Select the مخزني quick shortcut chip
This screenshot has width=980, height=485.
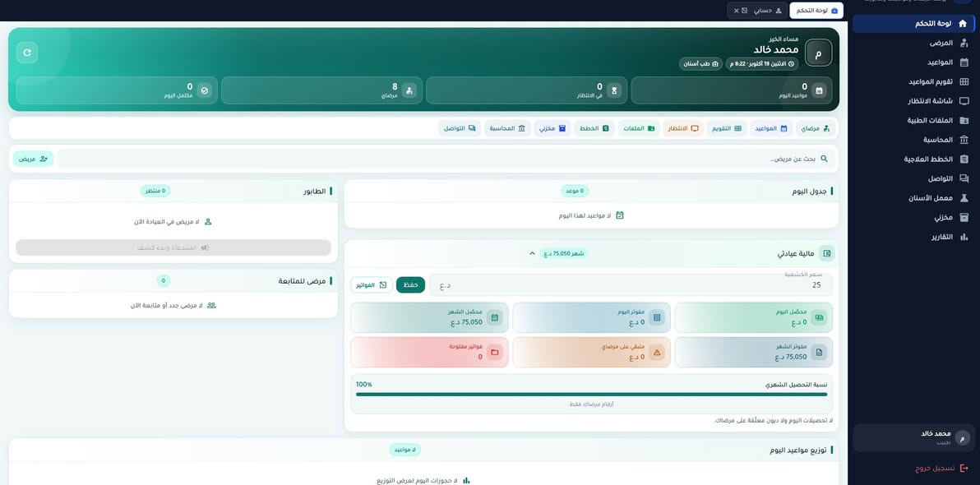point(552,128)
